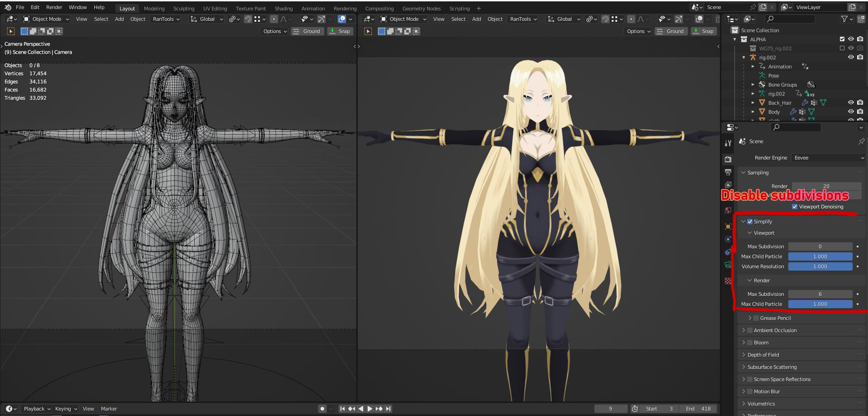Click jump-to-end playback control in timeline
This screenshot has width=868, height=416.
[x=388, y=408]
